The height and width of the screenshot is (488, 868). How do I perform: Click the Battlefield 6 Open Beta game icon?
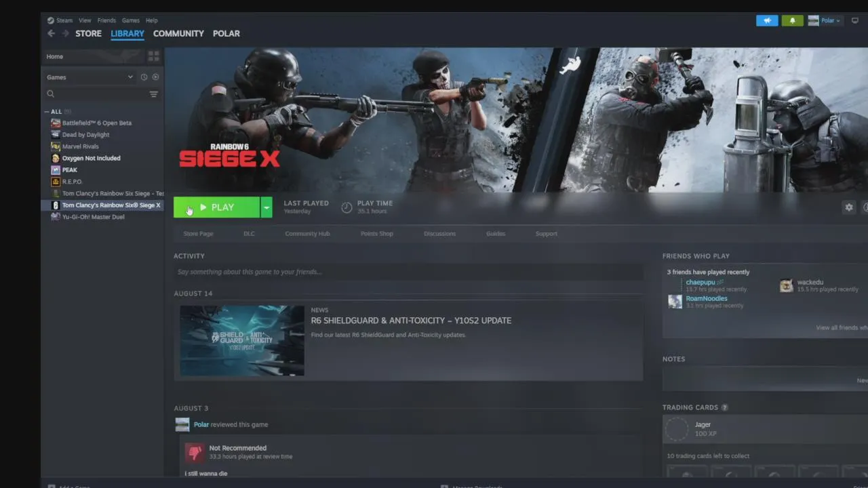pyautogui.click(x=56, y=123)
